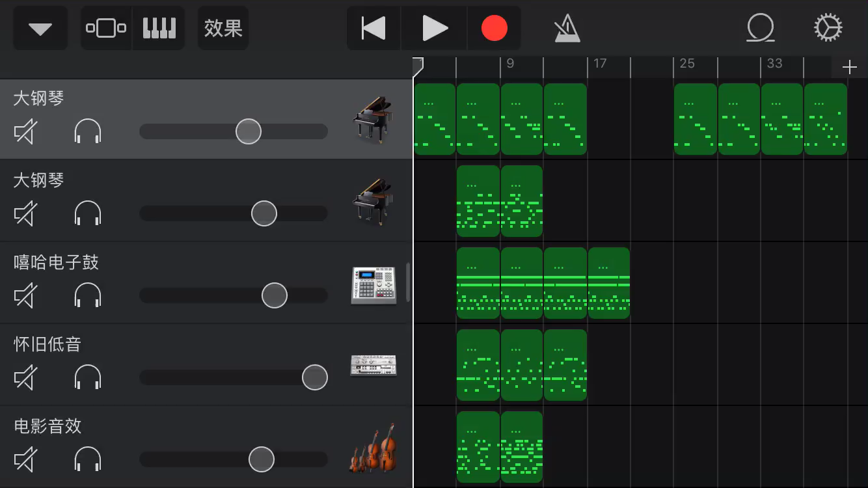Viewport: 868px width, 488px height.
Task: Switch to the track controls view button
Action: coord(106,29)
